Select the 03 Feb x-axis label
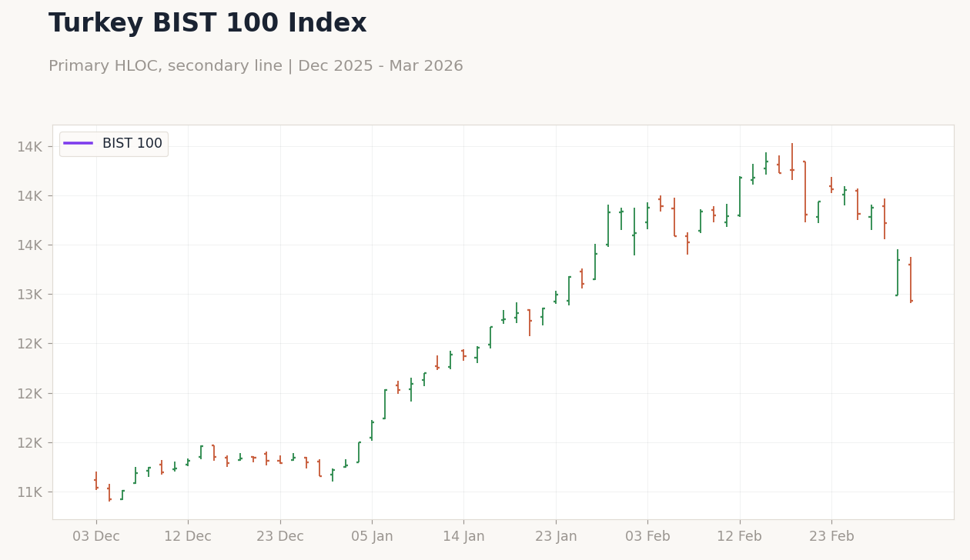 647,537
